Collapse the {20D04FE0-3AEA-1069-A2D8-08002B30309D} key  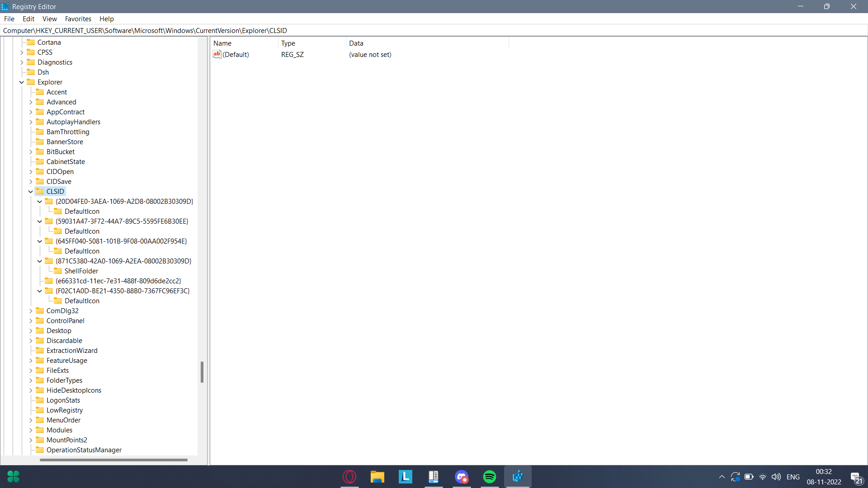[x=40, y=201]
